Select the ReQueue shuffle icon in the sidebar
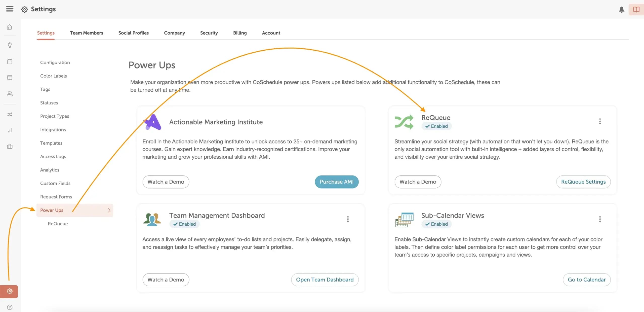Viewport: 644px width, 312px height. 10,114
